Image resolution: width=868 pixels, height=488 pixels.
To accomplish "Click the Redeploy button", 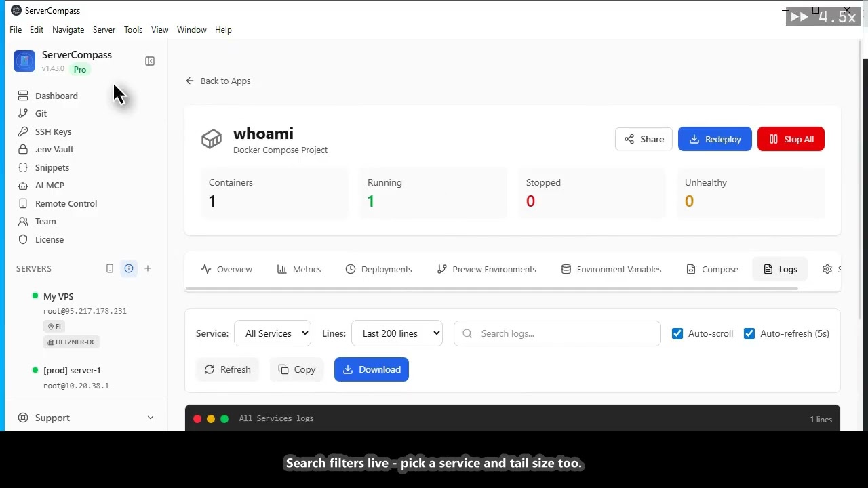I will 715,139.
